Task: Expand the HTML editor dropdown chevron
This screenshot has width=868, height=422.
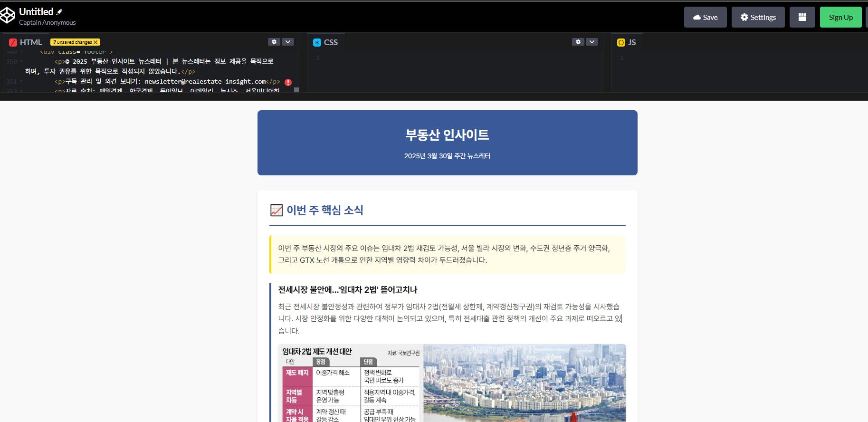Action: pyautogui.click(x=288, y=42)
